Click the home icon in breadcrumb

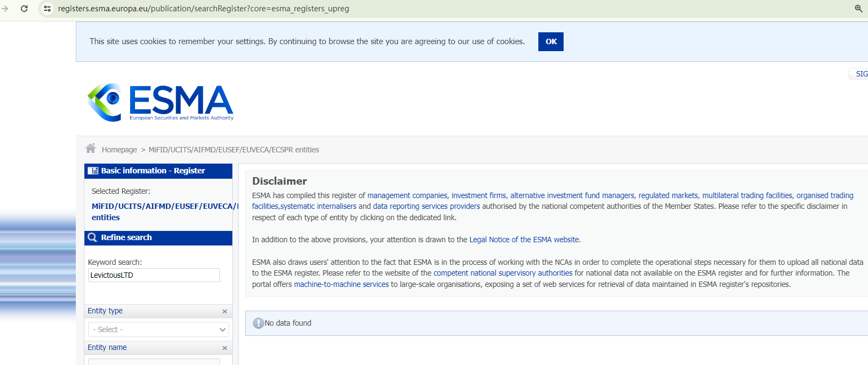click(90, 149)
